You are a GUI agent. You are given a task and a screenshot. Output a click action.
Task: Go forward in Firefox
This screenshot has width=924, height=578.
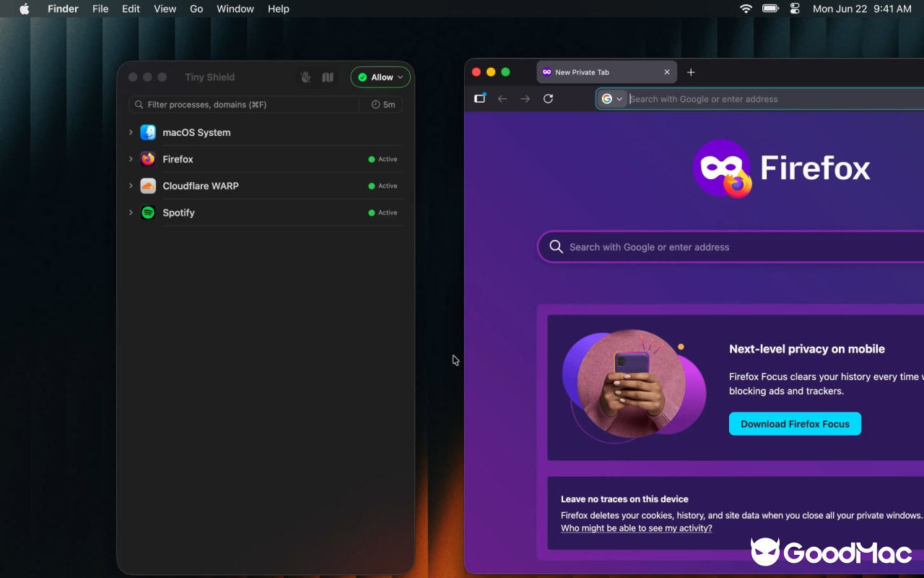click(x=526, y=99)
